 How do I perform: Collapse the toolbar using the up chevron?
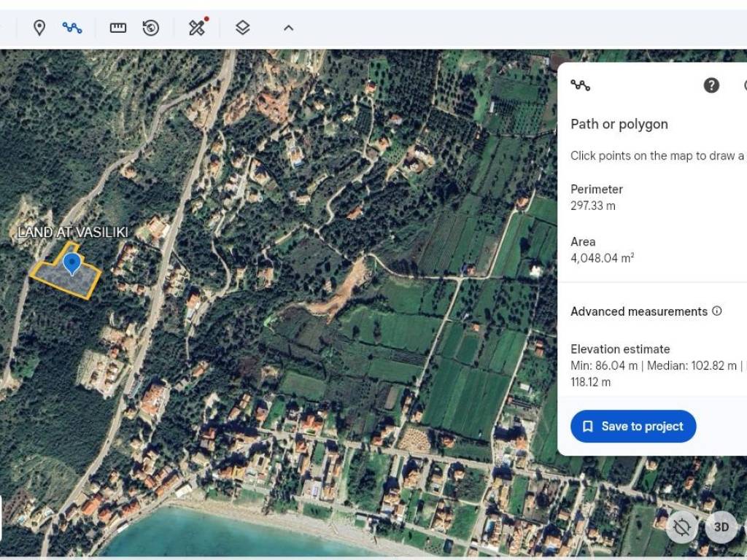pyautogui.click(x=288, y=28)
